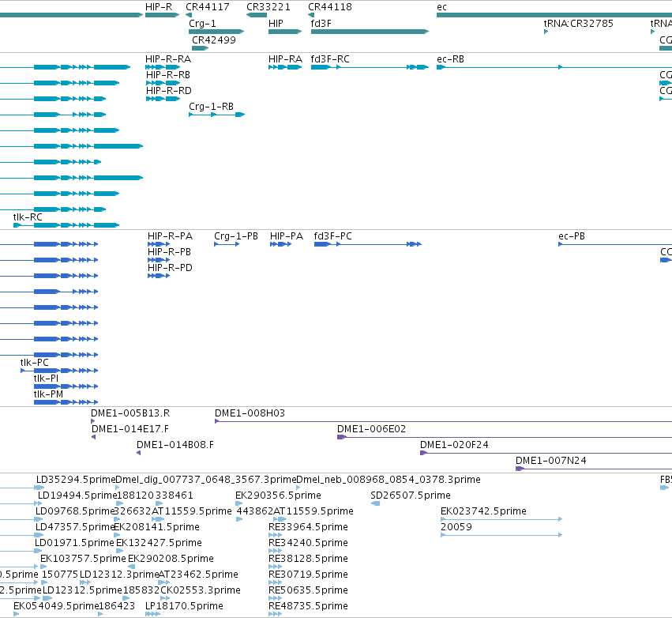Select the RE33964.5prime EST label
This screenshot has width=672, height=618.
click(x=308, y=527)
